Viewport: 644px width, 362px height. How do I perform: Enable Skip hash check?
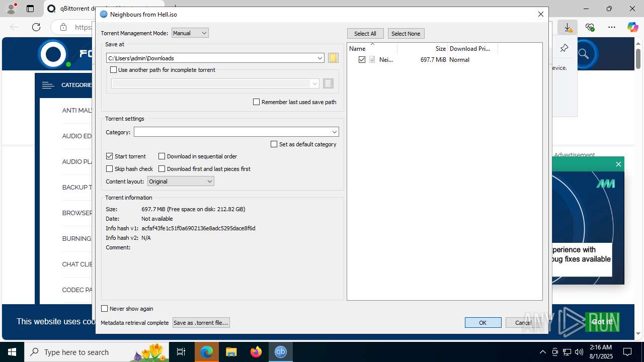coord(109,169)
